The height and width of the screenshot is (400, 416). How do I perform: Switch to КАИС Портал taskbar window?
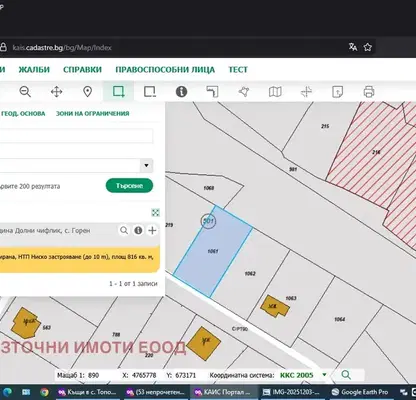[x=224, y=392]
